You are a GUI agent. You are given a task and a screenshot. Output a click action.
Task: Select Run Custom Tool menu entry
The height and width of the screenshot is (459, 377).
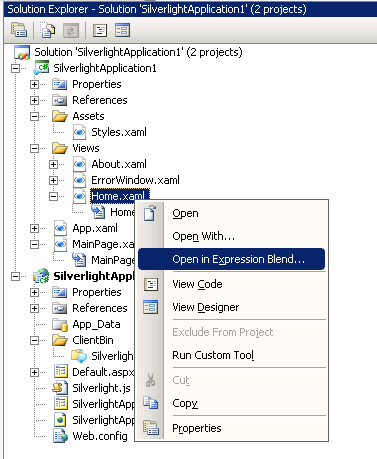[231, 355]
